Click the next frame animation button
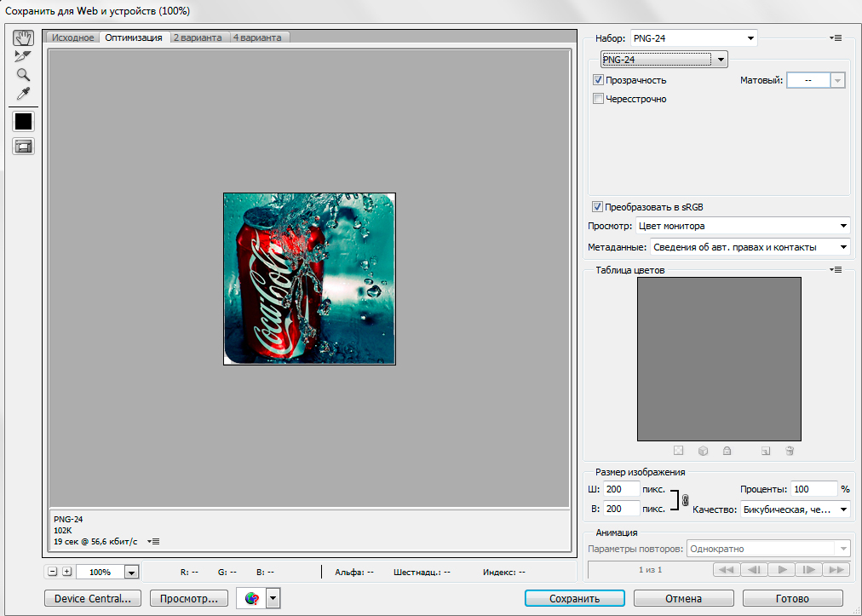 click(809, 570)
